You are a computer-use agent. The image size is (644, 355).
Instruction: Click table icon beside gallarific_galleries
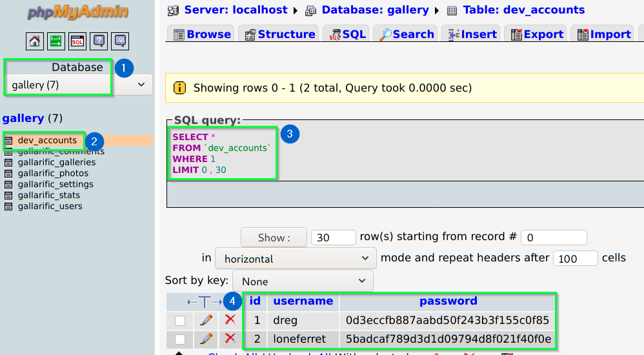8,162
